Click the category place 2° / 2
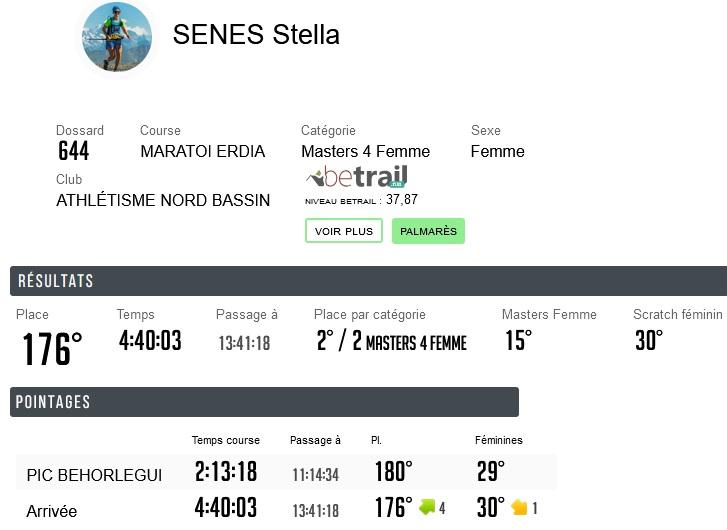The width and height of the screenshot is (727, 530). click(x=339, y=340)
